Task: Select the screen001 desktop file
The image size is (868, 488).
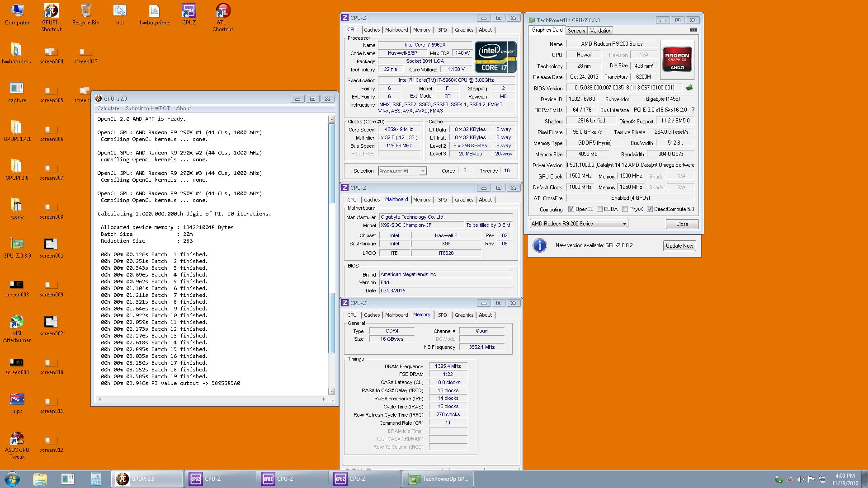Action: point(51,248)
